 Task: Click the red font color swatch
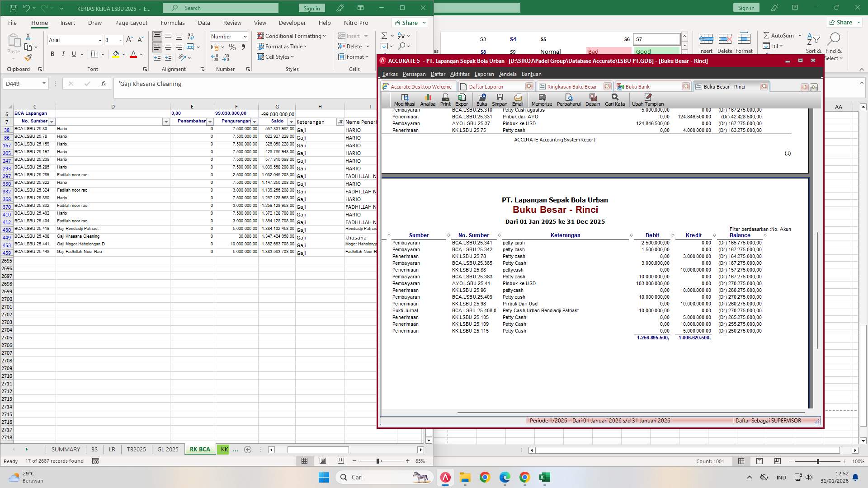click(x=133, y=54)
